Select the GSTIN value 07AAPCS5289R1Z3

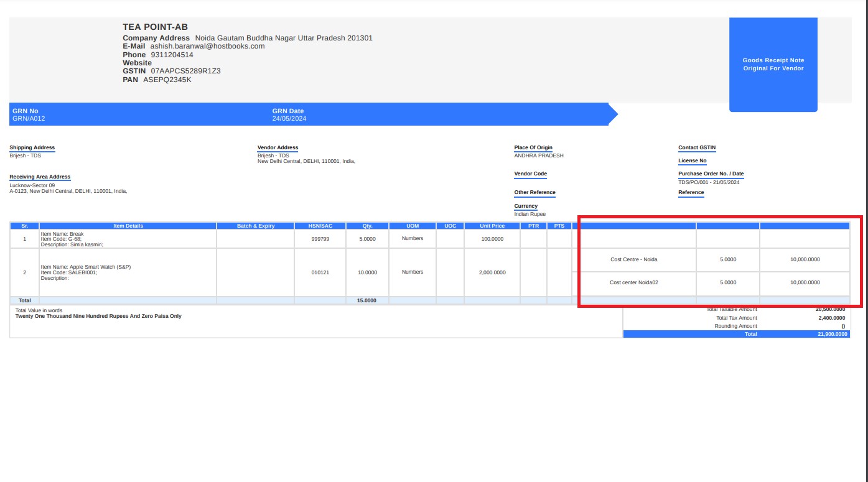coord(185,71)
